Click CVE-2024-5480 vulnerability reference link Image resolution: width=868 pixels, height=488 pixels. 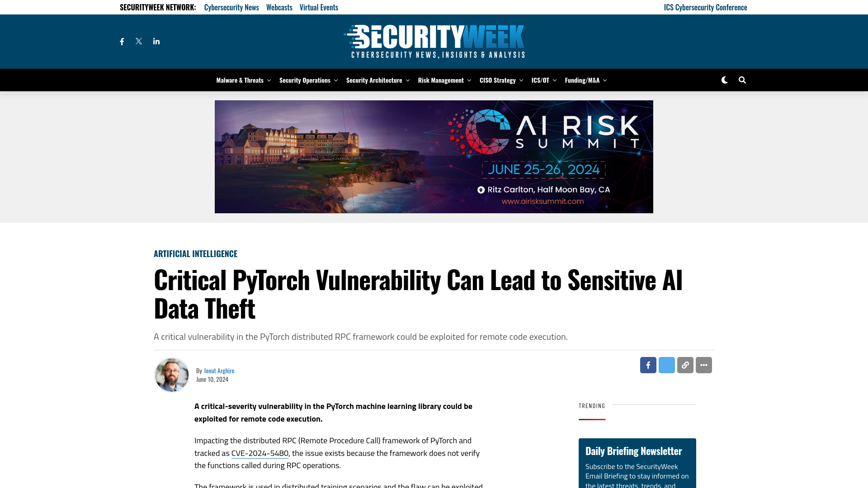260,453
